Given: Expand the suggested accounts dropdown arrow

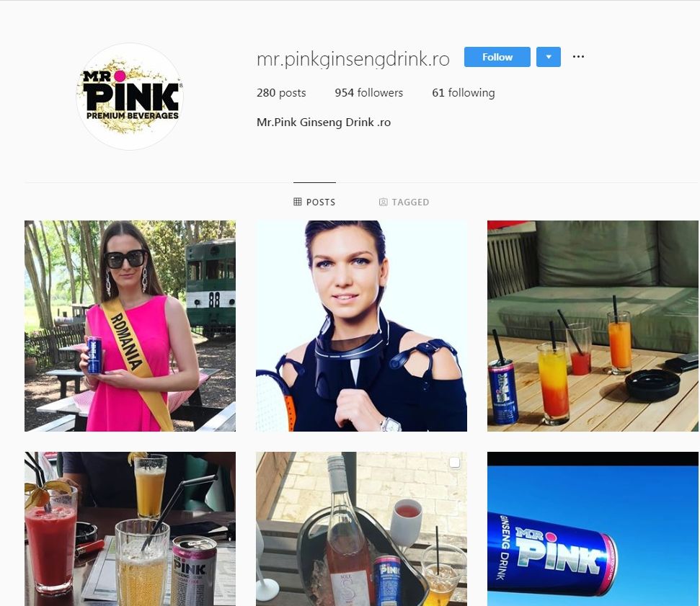Looking at the screenshot, I should 548,57.
